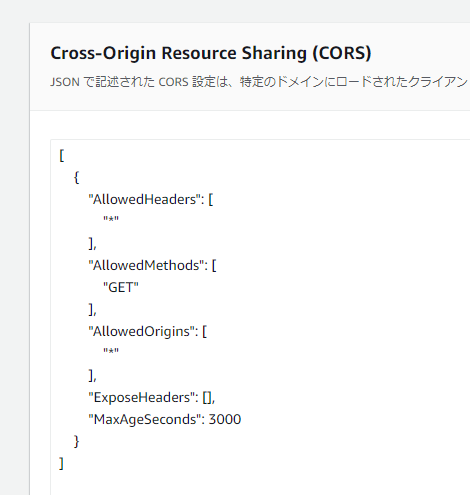This screenshot has height=495, width=470.
Task: Click the opening square bracket line
Action: pyautogui.click(x=62, y=156)
